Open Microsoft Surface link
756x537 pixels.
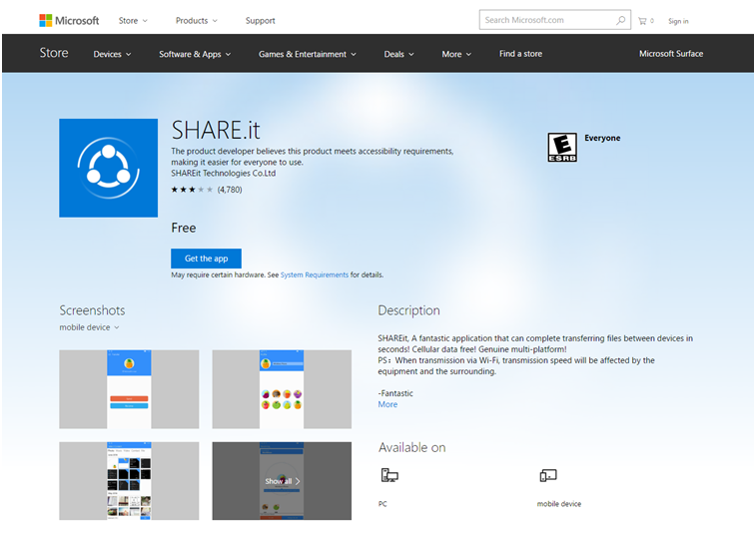(671, 54)
